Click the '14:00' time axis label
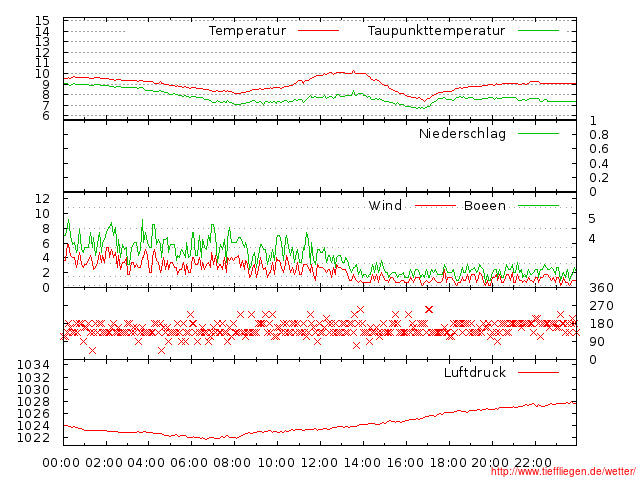Image resolution: width=640 pixels, height=480 pixels. pyautogui.click(x=362, y=463)
